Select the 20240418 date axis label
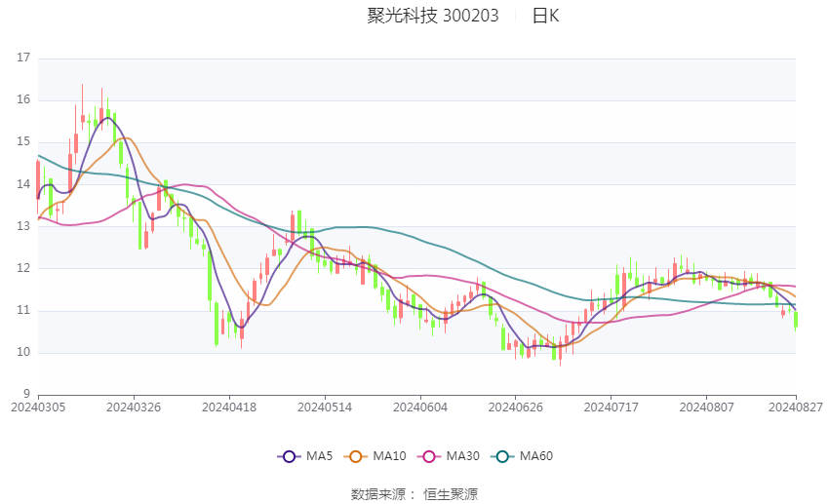829x504 pixels. coord(229,407)
